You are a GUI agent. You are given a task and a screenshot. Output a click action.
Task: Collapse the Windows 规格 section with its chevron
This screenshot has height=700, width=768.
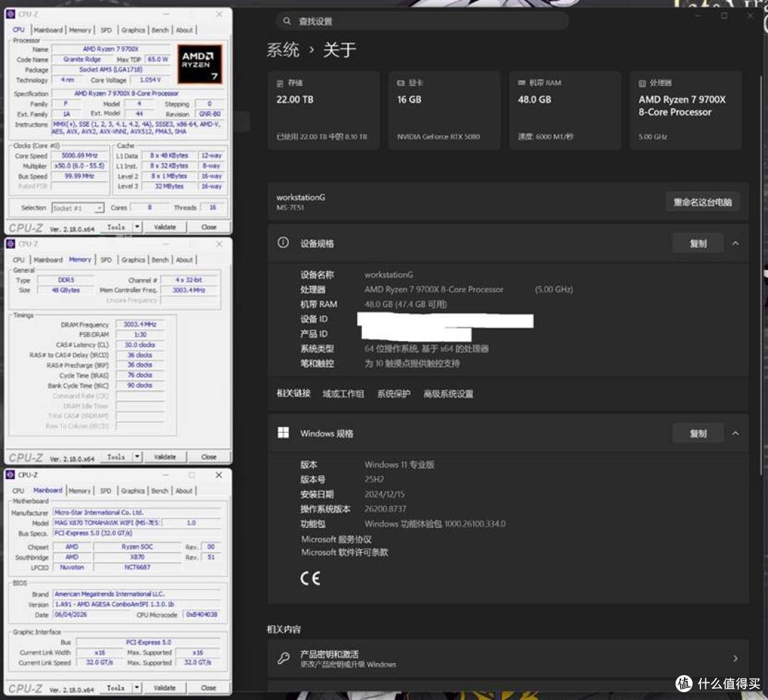coord(735,434)
